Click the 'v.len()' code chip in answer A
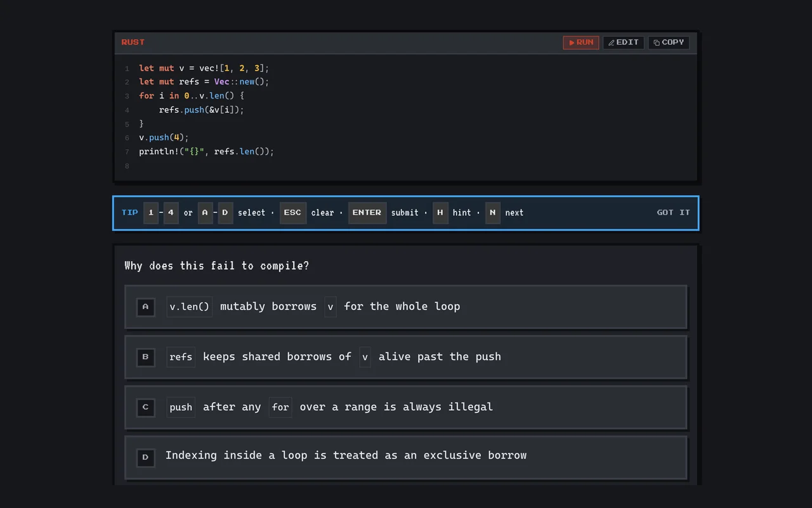The height and width of the screenshot is (508, 812). click(190, 307)
